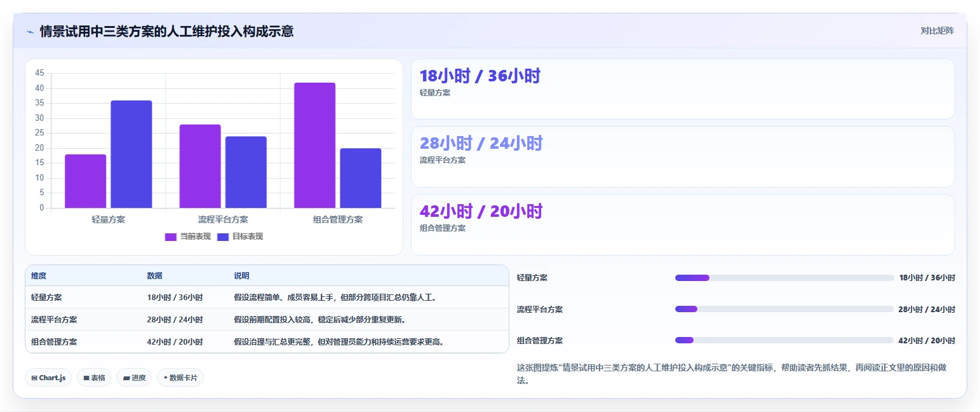Click the 流程平台方案 progress bar
This screenshot has width=980, height=412.
[x=784, y=309]
